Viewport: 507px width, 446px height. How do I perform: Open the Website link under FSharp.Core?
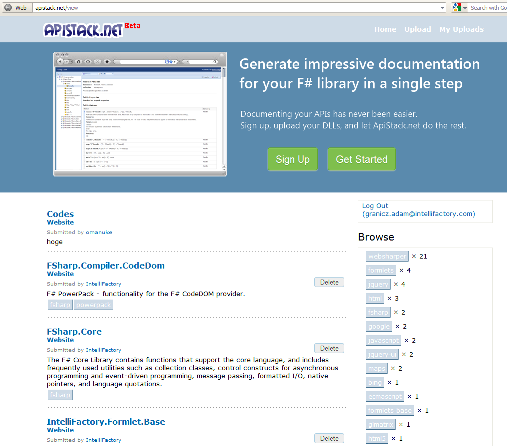tap(60, 340)
